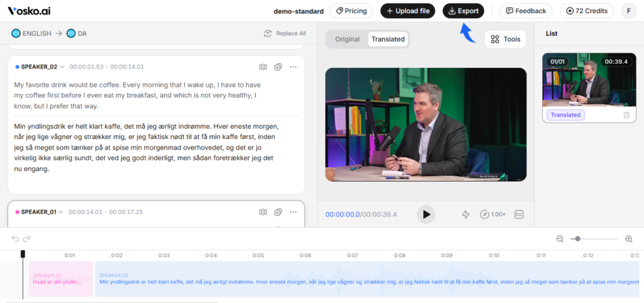This screenshot has height=303, width=644.
Task: Expand the SPEAKER_01 speaker dropdown
Action: (61, 212)
